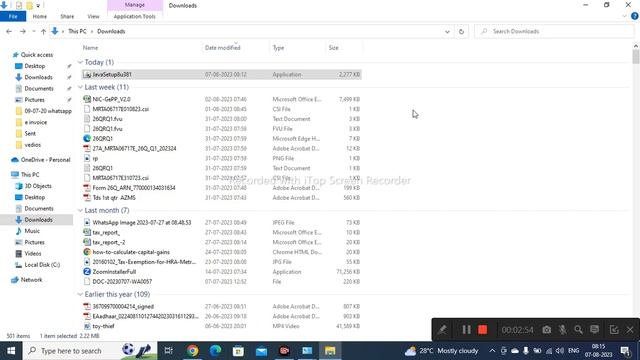Open Explorer help question mark icon

coord(635,16)
